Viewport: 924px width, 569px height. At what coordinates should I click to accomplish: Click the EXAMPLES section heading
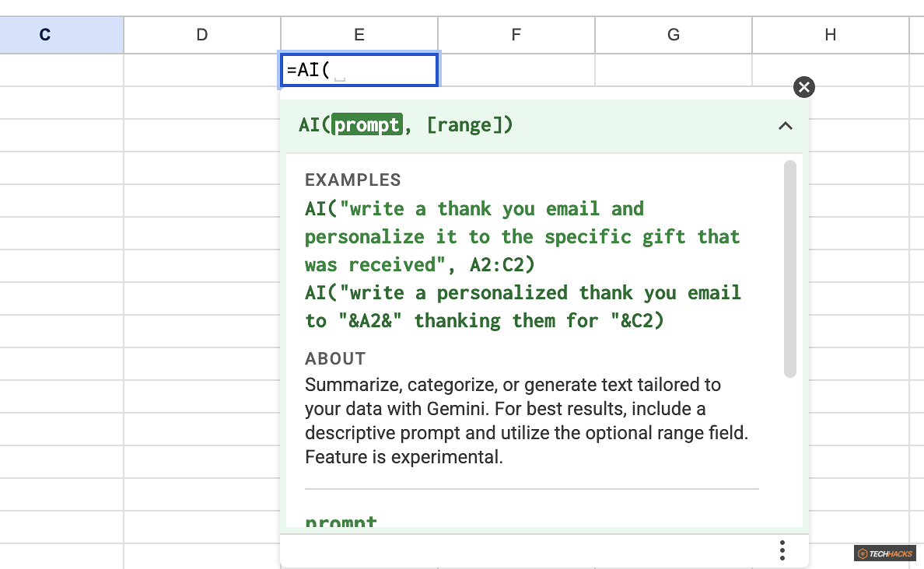click(x=352, y=180)
